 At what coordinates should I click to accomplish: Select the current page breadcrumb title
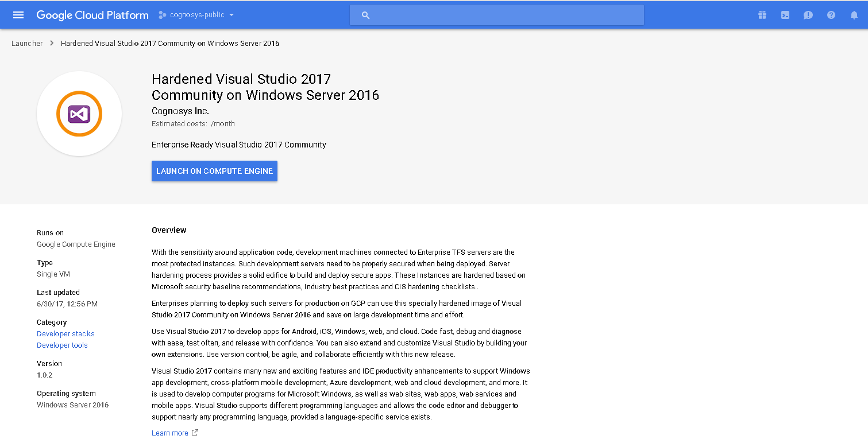pyautogui.click(x=170, y=43)
